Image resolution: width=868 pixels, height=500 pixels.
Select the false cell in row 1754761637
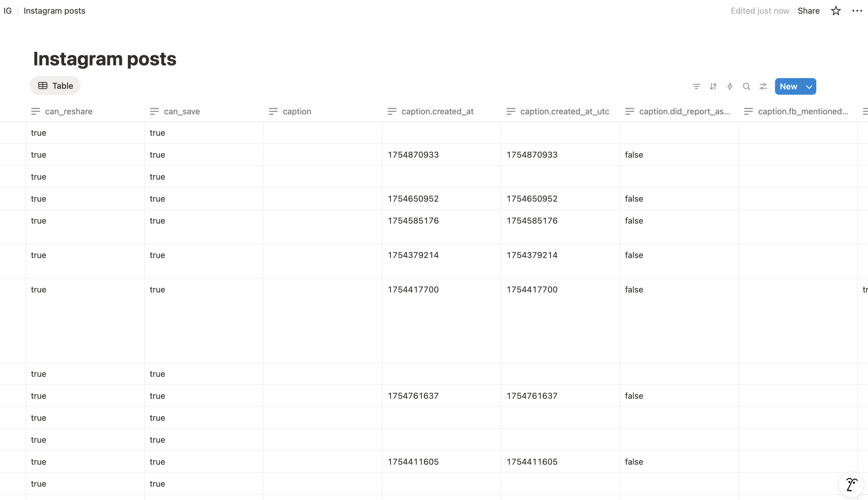[x=679, y=396]
